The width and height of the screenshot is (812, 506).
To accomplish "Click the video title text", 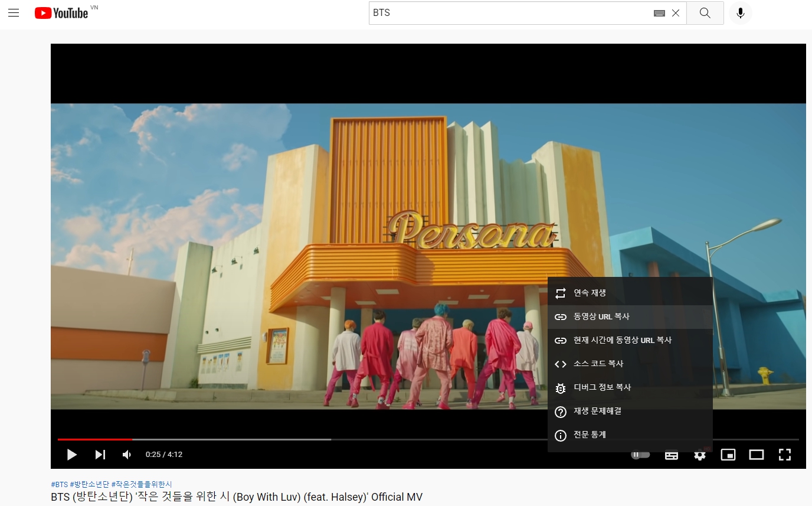I will (237, 497).
